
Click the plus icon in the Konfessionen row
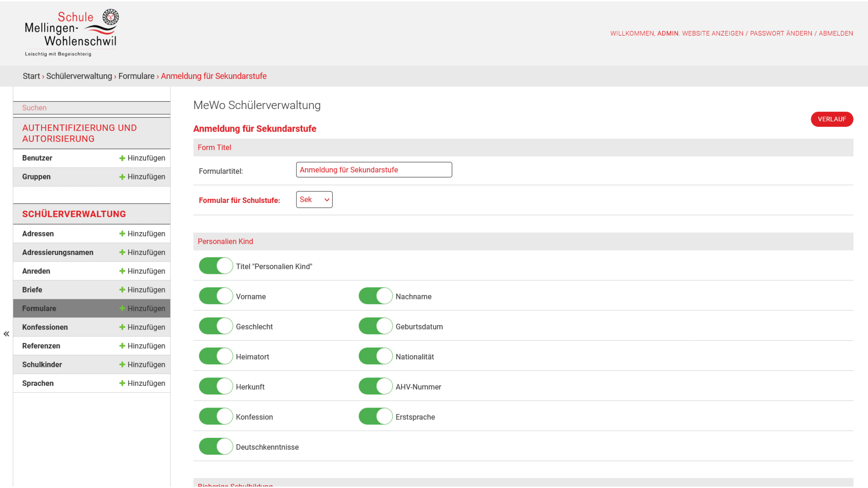click(122, 327)
